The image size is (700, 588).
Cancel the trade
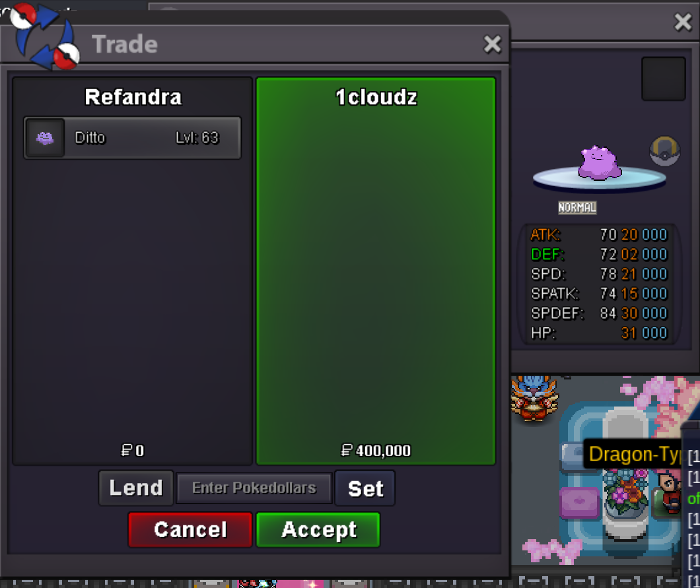[190, 529]
